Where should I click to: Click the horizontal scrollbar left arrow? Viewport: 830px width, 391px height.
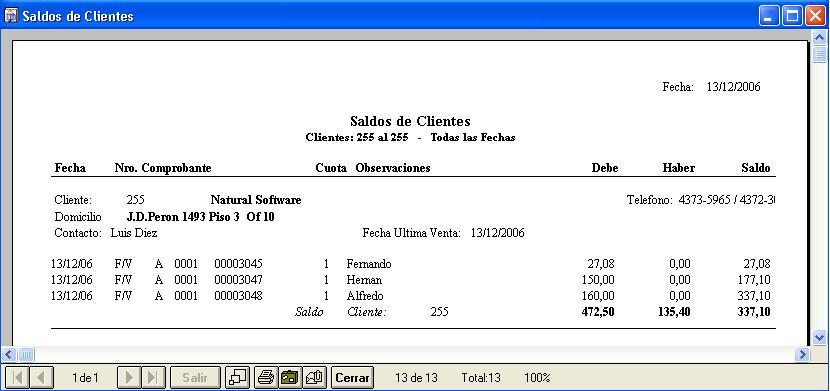(x=10, y=354)
